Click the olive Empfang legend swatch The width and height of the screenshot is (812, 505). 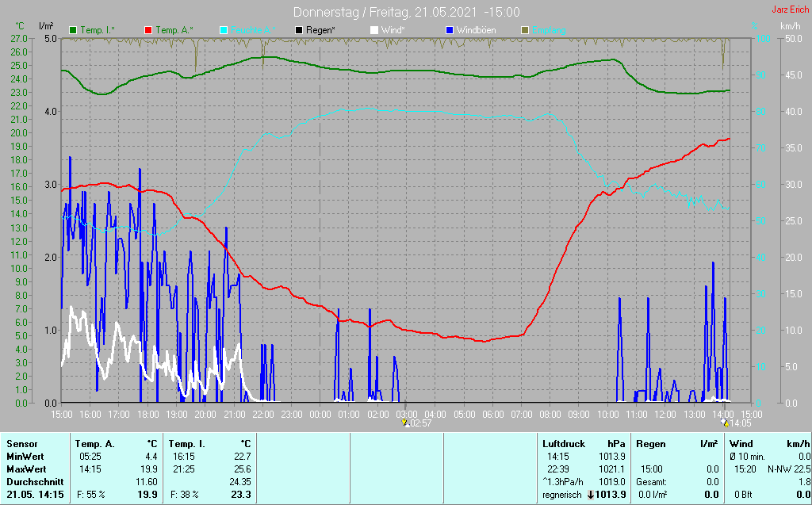click(525, 30)
